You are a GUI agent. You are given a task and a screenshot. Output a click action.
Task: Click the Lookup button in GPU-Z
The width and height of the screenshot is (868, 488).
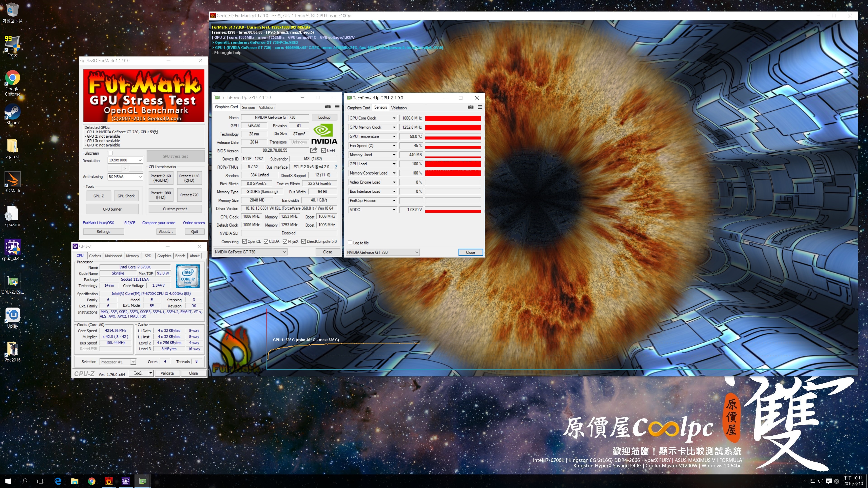pos(324,117)
